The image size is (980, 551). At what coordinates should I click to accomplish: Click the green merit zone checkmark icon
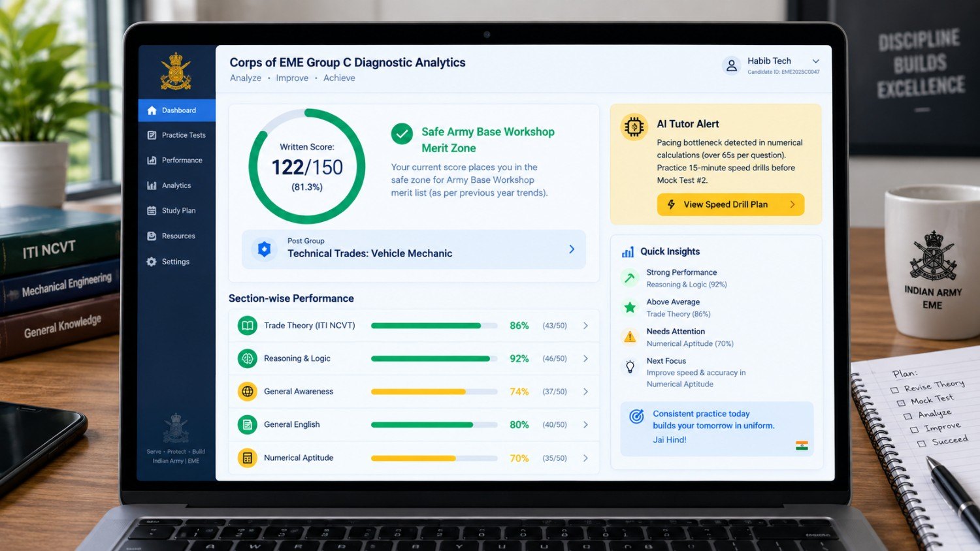click(x=402, y=134)
